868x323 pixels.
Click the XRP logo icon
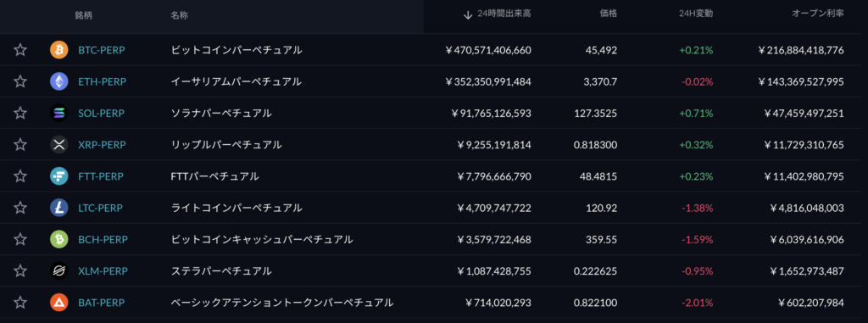click(58, 145)
